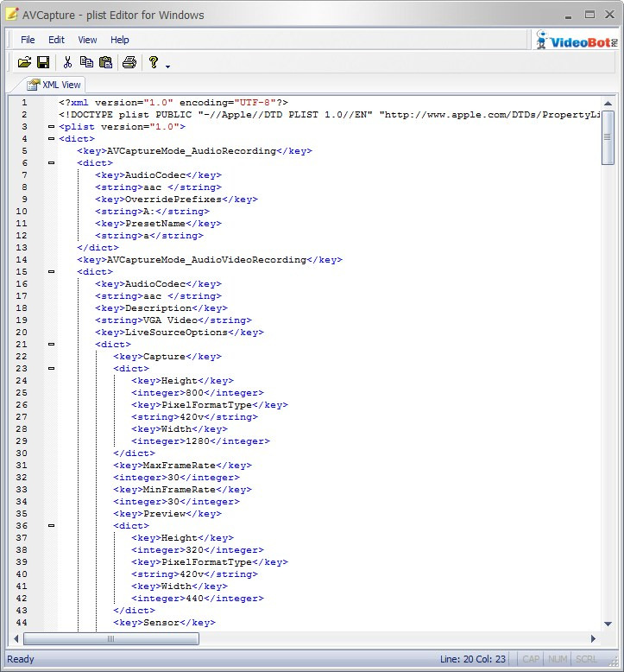Click the NUM indicator in status bar
This screenshot has width=624, height=672.
[x=558, y=659]
